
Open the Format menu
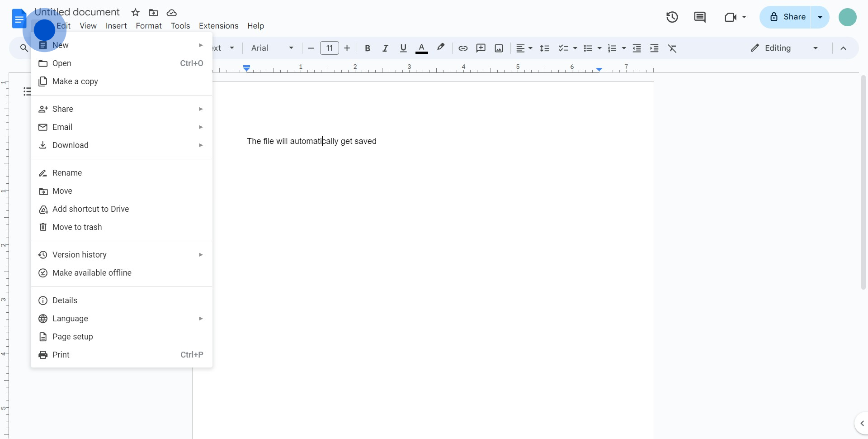(x=149, y=26)
